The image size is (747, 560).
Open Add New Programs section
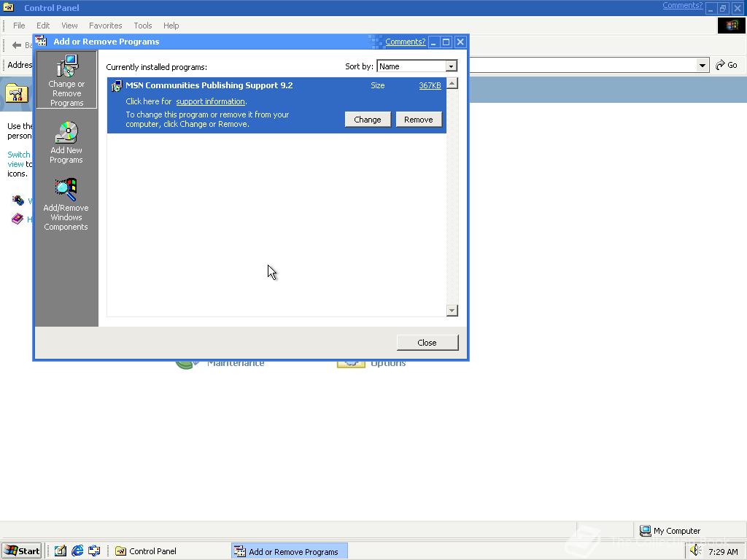(x=66, y=142)
